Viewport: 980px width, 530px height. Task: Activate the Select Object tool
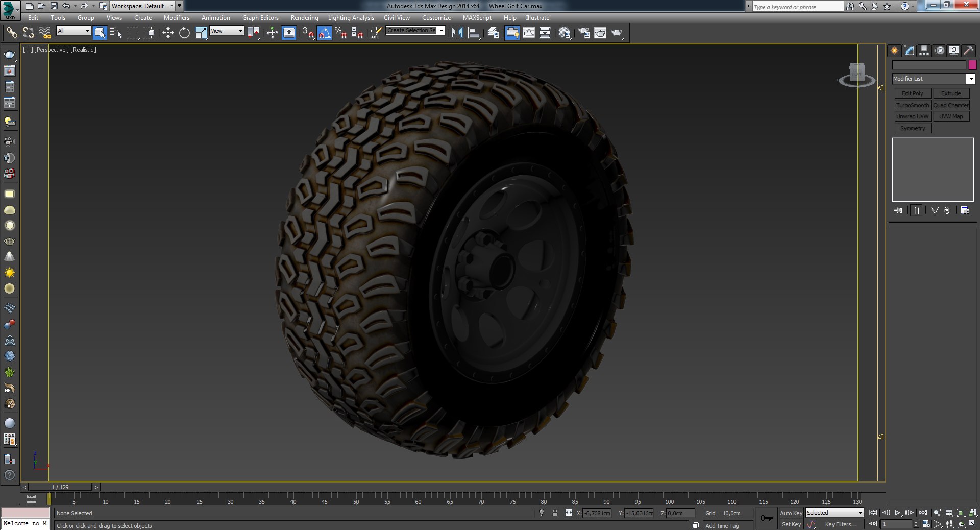[100, 33]
